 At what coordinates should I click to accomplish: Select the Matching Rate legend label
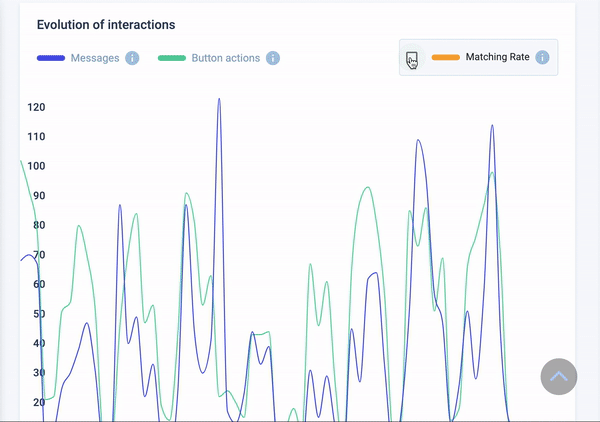pos(497,57)
